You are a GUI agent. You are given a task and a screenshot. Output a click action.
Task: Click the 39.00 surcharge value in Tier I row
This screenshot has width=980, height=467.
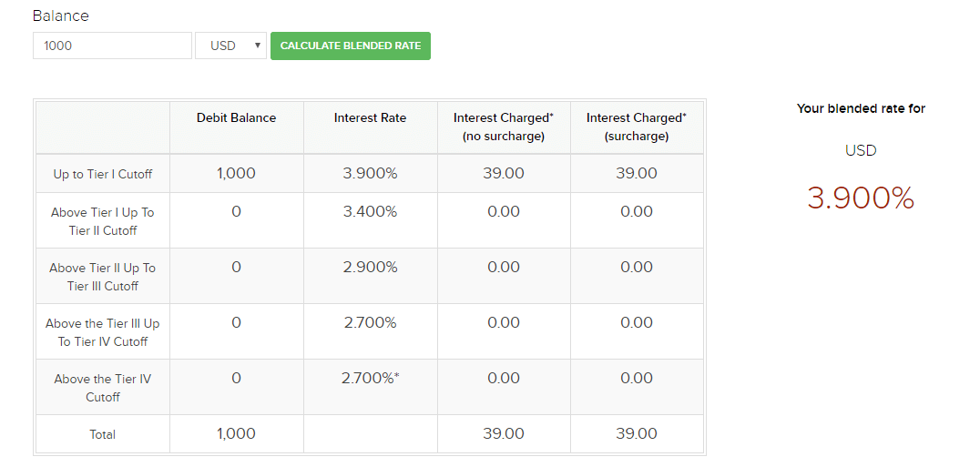point(637,174)
